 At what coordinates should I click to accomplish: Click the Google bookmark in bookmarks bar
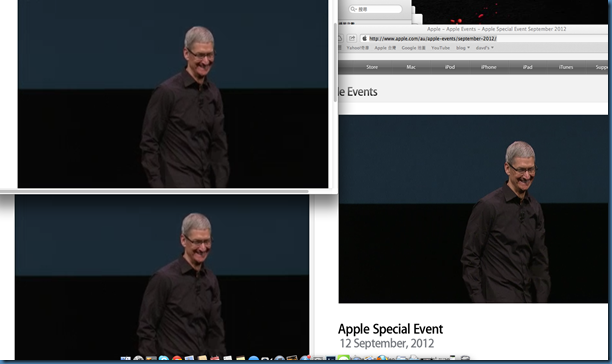point(413,48)
